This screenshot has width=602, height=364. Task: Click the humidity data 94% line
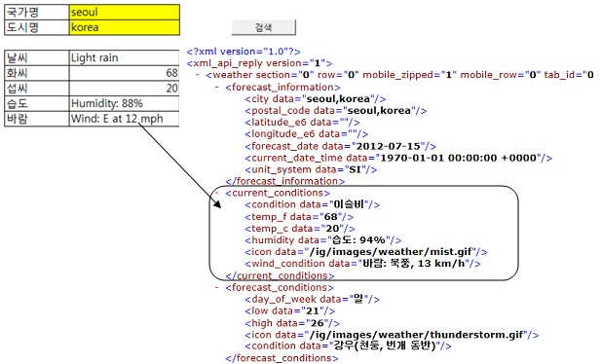click(323, 240)
